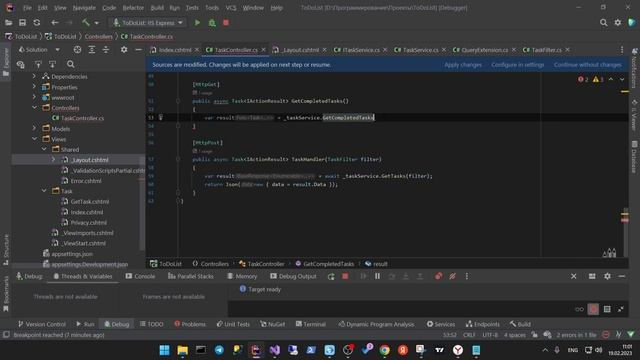
Task: Click the Debug bug icon in toolbar
Action: pyautogui.click(x=212, y=23)
